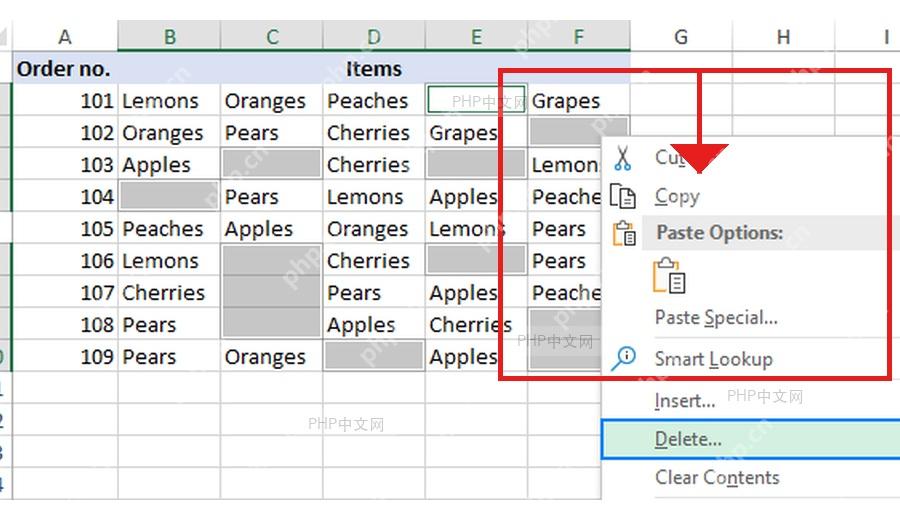Click order number 107 cell
Screen dimensions: 900x520
tap(65, 293)
